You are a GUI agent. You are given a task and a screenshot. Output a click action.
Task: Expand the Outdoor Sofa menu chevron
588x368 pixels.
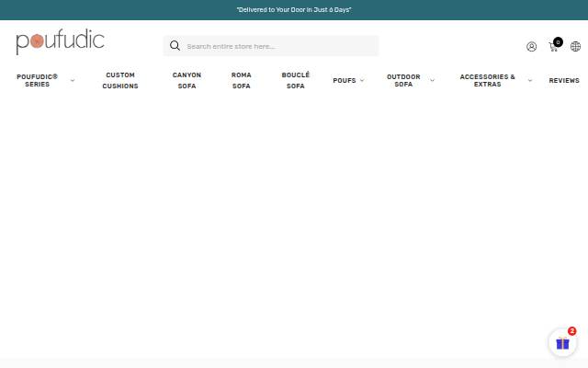pyautogui.click(x=432, y=80)
